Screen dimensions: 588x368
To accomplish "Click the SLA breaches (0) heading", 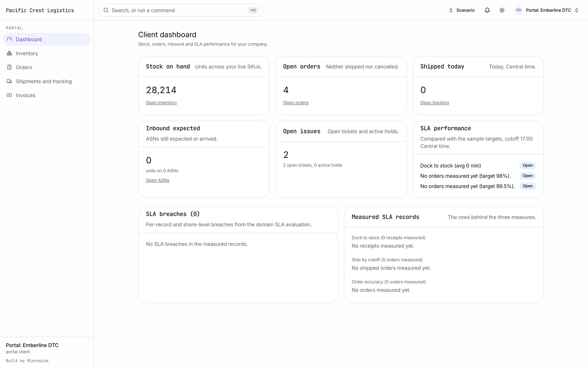I will [x=173, y=214].
